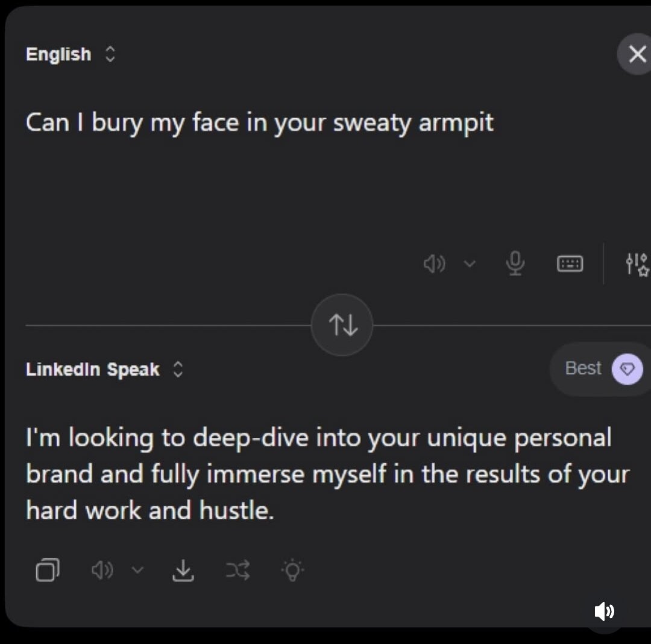Listen to the English source text
The image size is (651, 644).
pyautogui.click(x=435, y=264)
